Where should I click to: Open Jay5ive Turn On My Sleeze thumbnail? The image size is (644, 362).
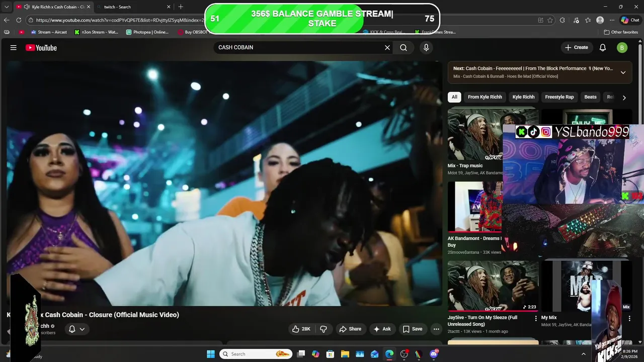493,286
